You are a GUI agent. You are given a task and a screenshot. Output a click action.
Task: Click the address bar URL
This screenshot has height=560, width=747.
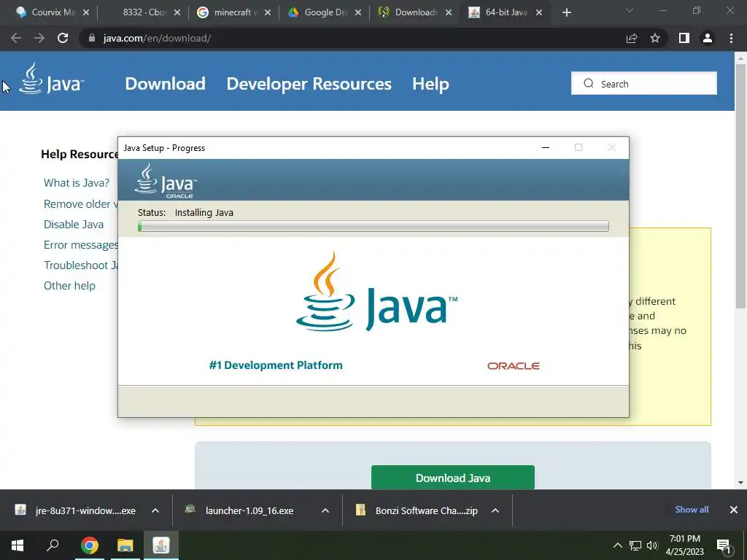158,38
